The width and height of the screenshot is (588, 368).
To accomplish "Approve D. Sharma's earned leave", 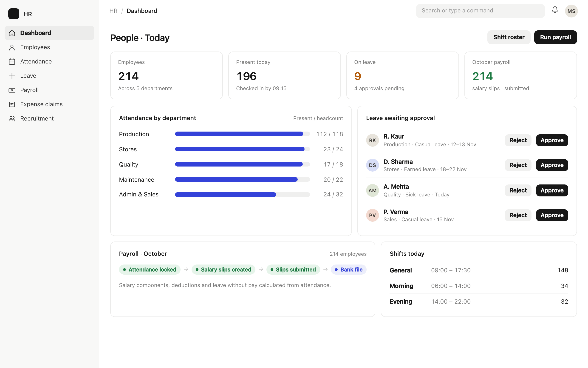I will point(552,165).
